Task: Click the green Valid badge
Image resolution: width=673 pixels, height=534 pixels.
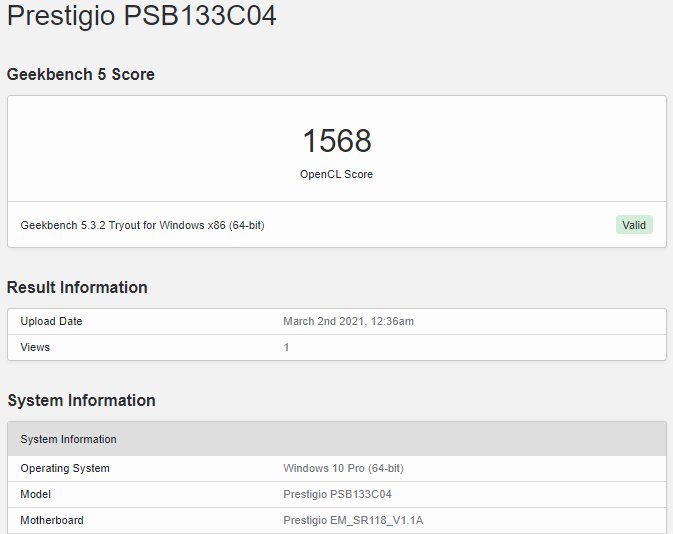Action: 634,225
